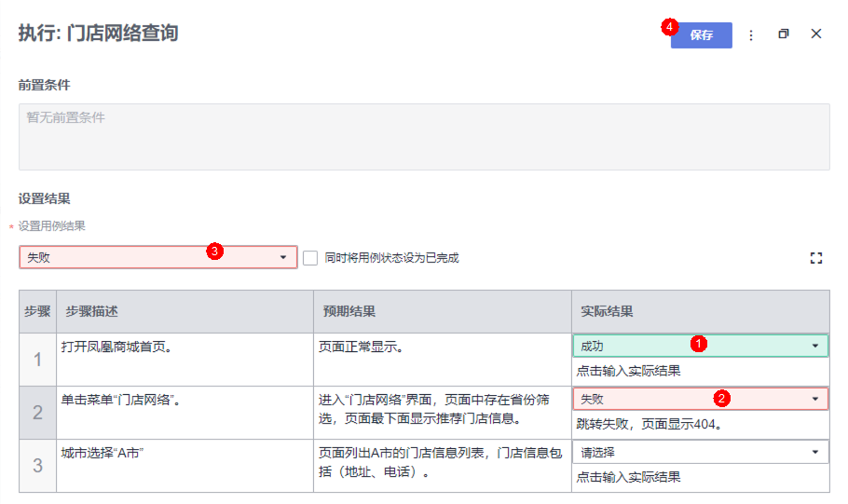
Task: Open the three-dot more options menu
Action: point(751,35)
